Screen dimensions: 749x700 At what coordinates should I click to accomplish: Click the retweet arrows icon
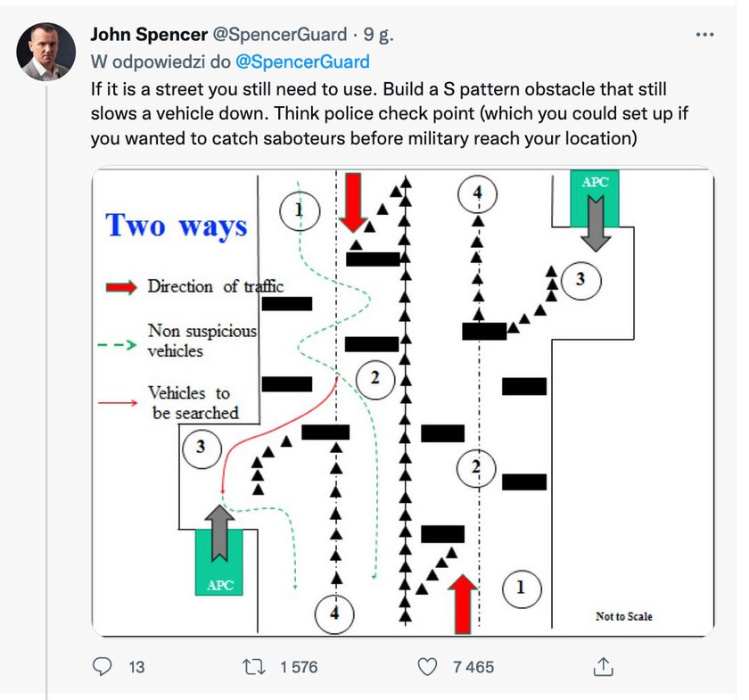pos(253,666)
